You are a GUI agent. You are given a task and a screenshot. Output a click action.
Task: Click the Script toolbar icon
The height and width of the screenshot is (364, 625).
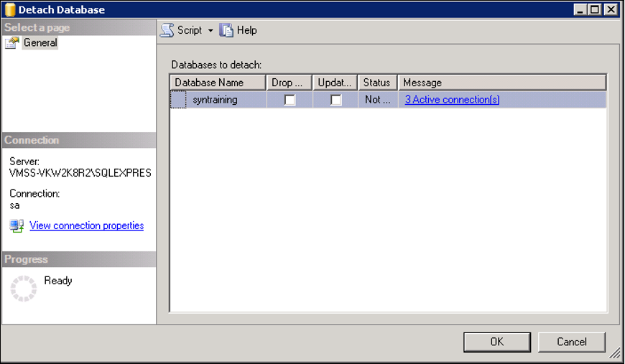coord(167,30)
